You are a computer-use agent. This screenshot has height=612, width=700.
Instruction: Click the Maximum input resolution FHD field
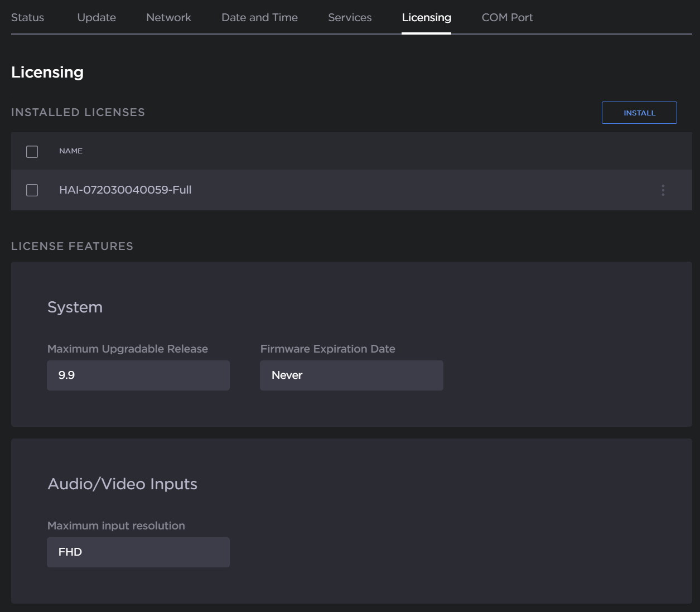(138, 552)
